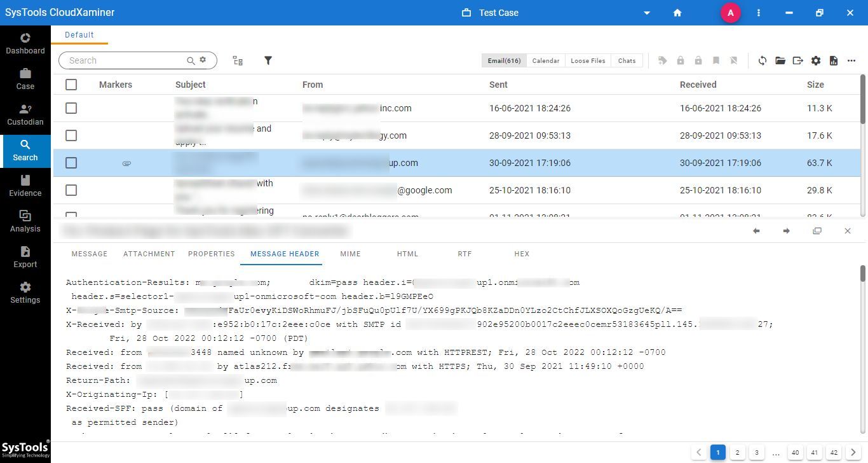
Task: Check the email sent 28-09-2021 09:53:13
Action: click(x=71, y=135)
